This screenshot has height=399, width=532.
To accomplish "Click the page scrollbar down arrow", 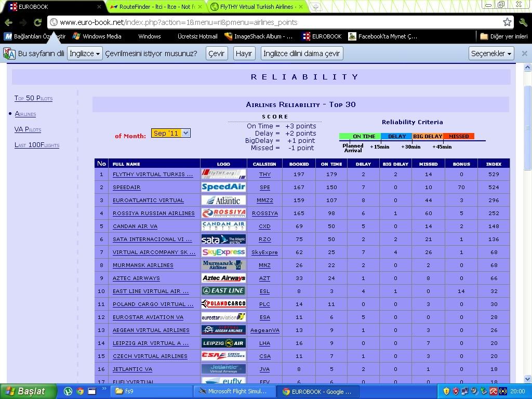I will click(527, 379).
